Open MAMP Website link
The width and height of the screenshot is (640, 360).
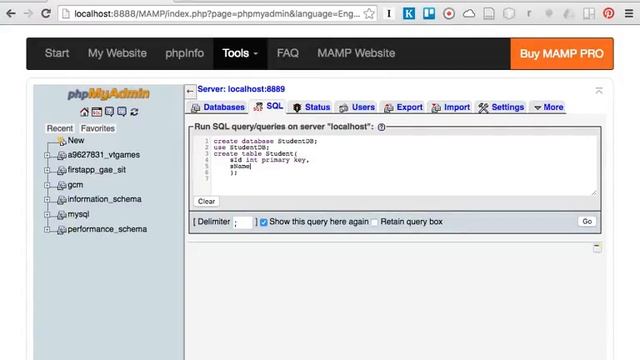pos(356,53)
